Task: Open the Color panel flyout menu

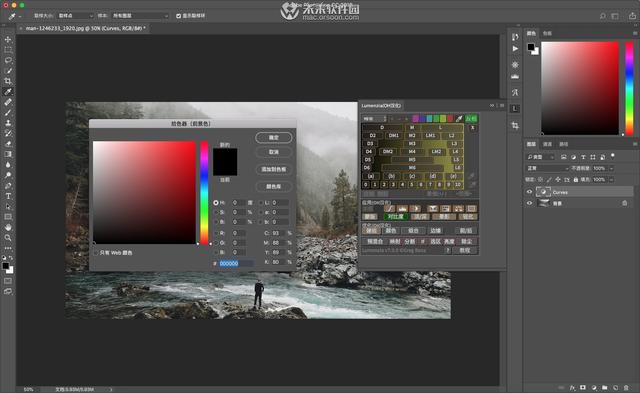Action: (635, 33)
